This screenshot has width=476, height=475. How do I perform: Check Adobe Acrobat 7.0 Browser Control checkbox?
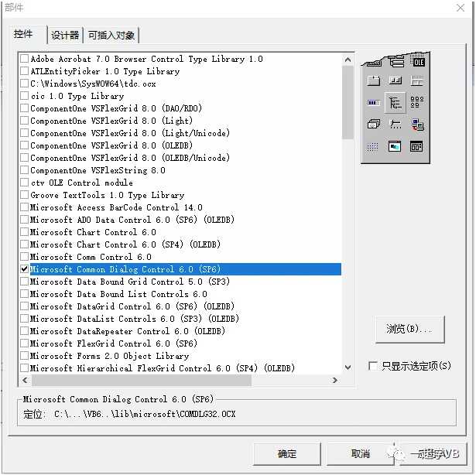click(x=24, y=59)
